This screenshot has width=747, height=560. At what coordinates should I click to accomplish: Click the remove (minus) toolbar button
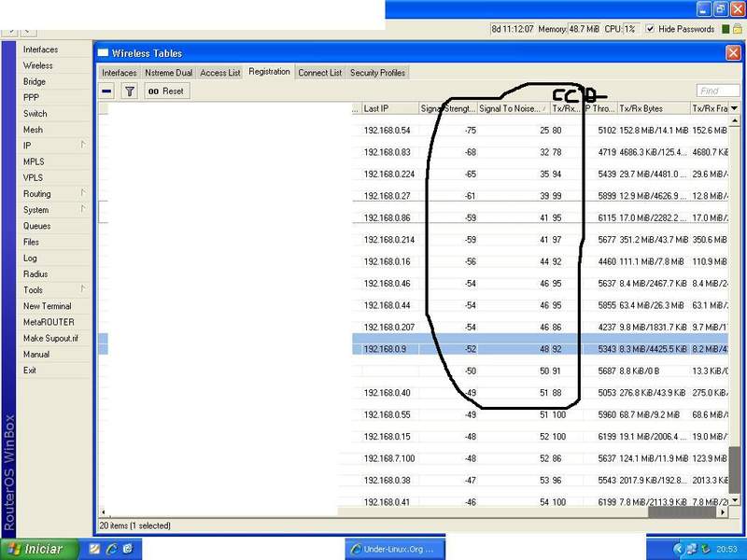[x=107, y=91]
